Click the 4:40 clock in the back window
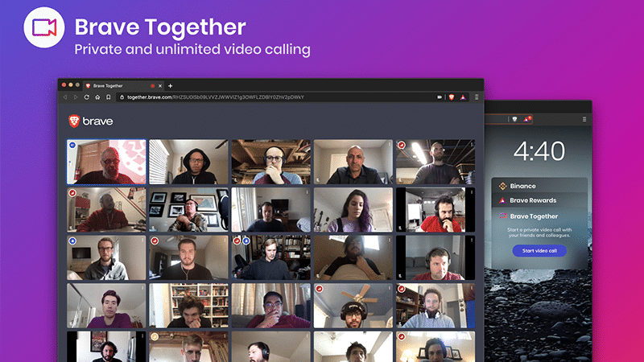The width and height of the screenshot is (644, 362). click(539, 150)
